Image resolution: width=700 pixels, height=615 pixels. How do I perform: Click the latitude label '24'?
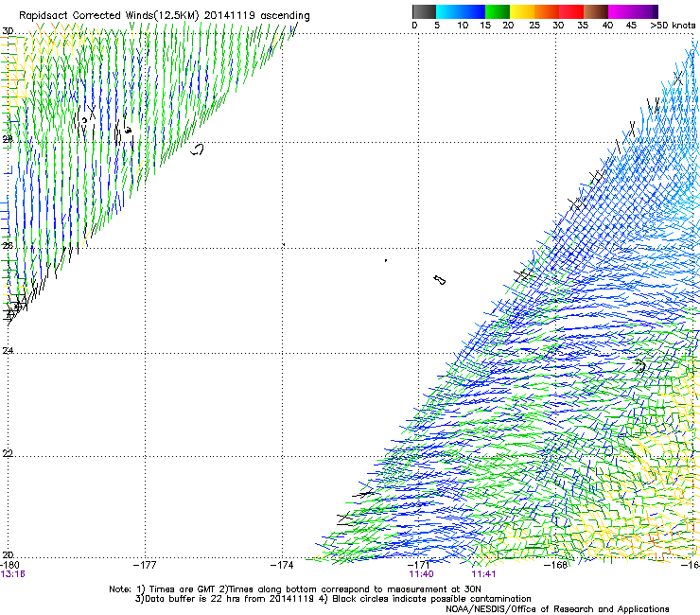pyautogui.click(x=8, y=351)
